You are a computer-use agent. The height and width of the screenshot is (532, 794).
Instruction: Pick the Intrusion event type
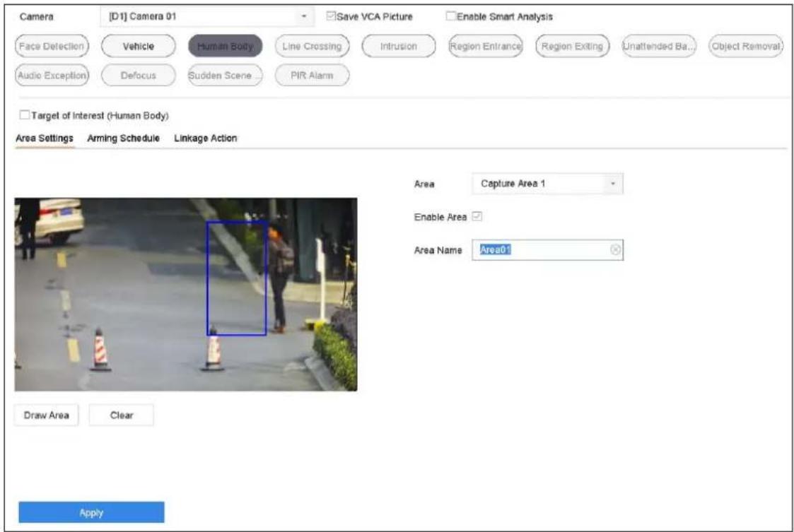pos(399,46)
